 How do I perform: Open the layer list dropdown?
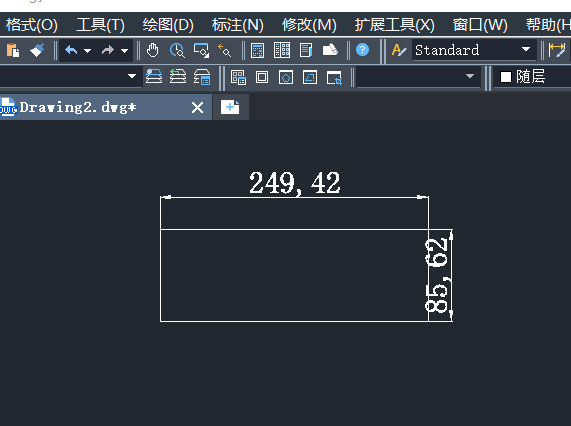click(x=69, y=76)
